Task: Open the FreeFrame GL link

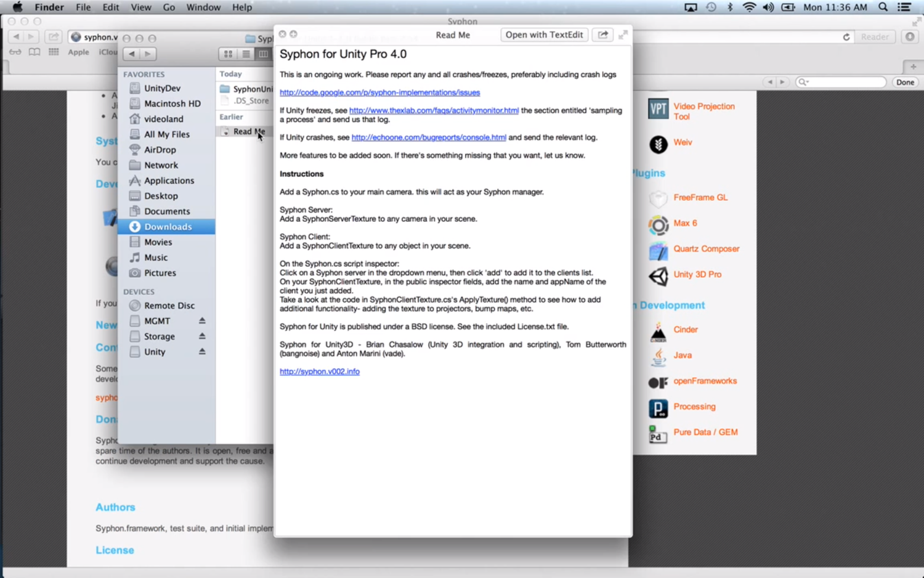Action: (x=700, y=197)
